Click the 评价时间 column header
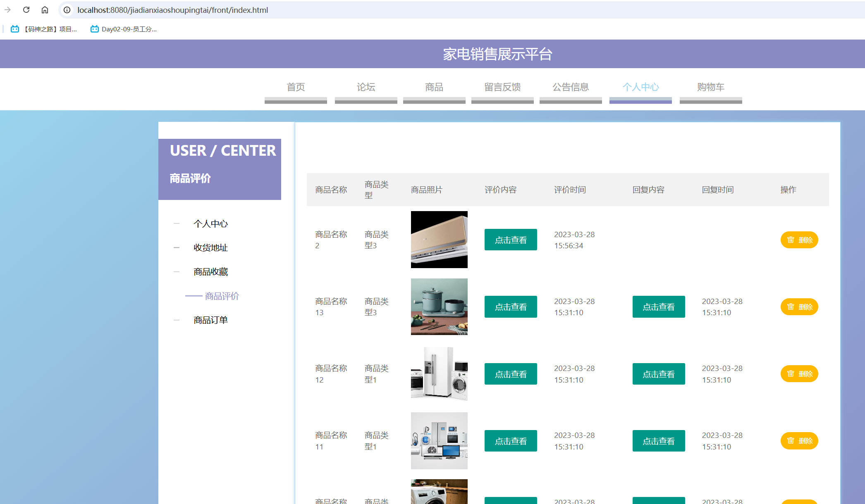Viewport: 865px width, 504px height. (x=570, y=190)
